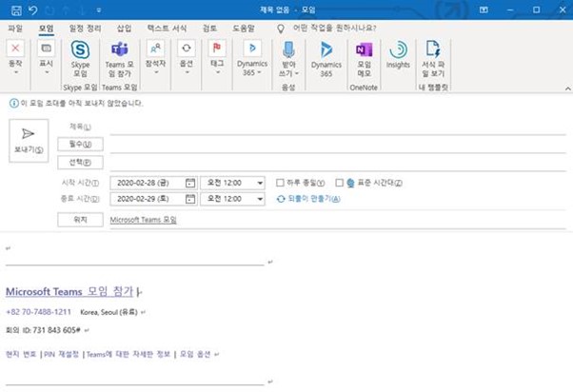Viewport: 573px width, 392px height.
Task: Open the Teams에 대한 자세한 정보 link
Action: (128, 354)
